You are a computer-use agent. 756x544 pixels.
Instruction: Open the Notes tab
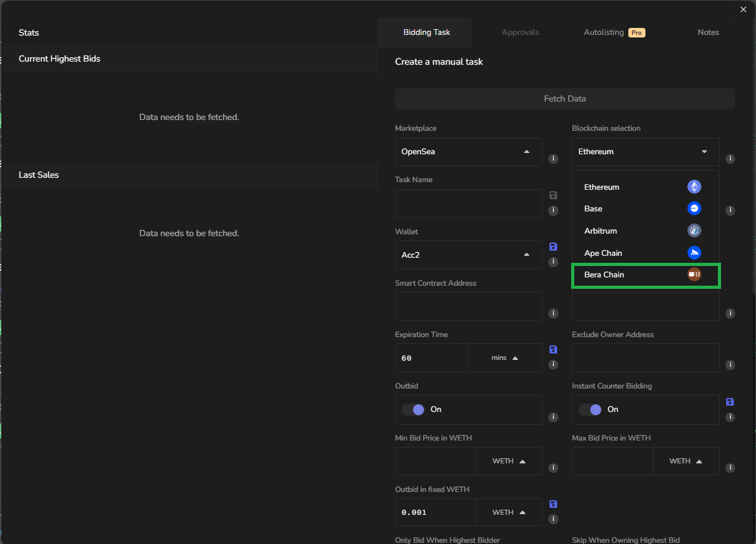[x=708, y=32]
